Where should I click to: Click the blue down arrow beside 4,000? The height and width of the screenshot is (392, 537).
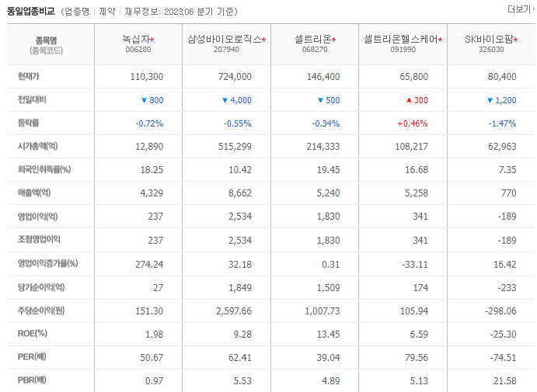(x=225, y=100)
